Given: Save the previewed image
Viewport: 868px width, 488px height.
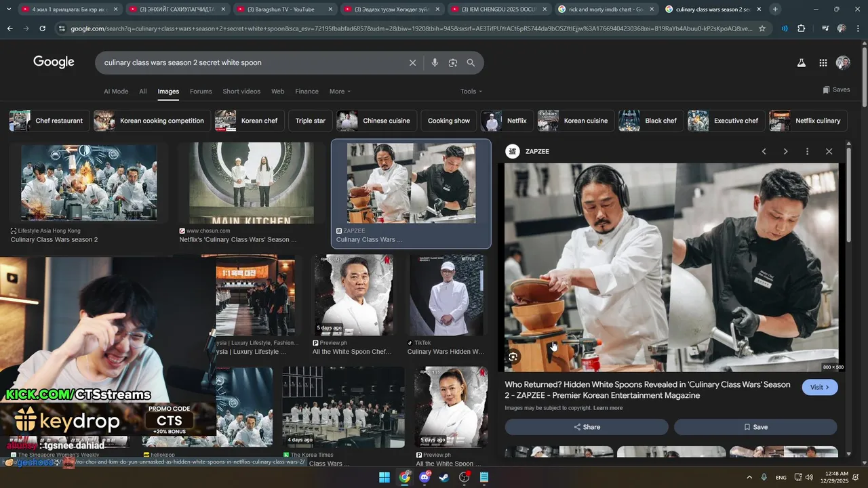Looking at the screenshot, I should pos(755,427).
